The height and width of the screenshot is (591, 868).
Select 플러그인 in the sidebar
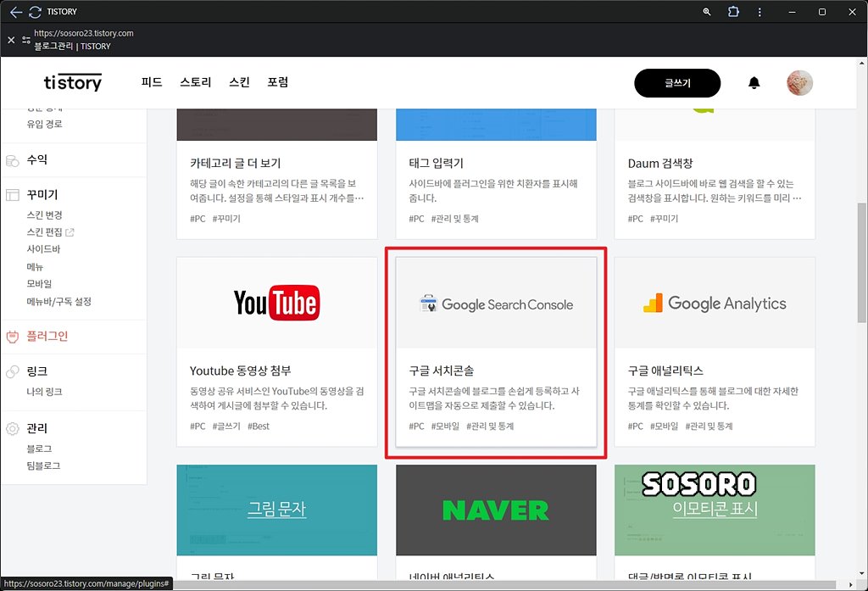click(x=47, y=337)
